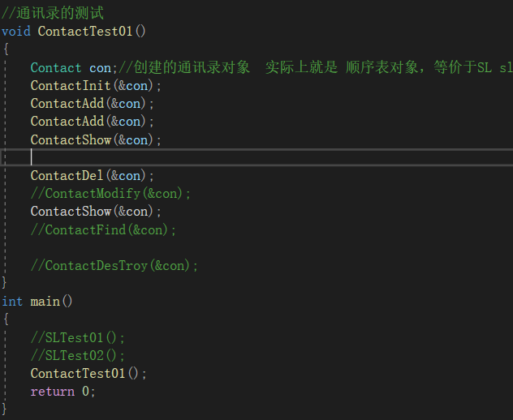
Task: Click the ContactShow(&con); call after ContactDel
Action: (x=96, y=212)
